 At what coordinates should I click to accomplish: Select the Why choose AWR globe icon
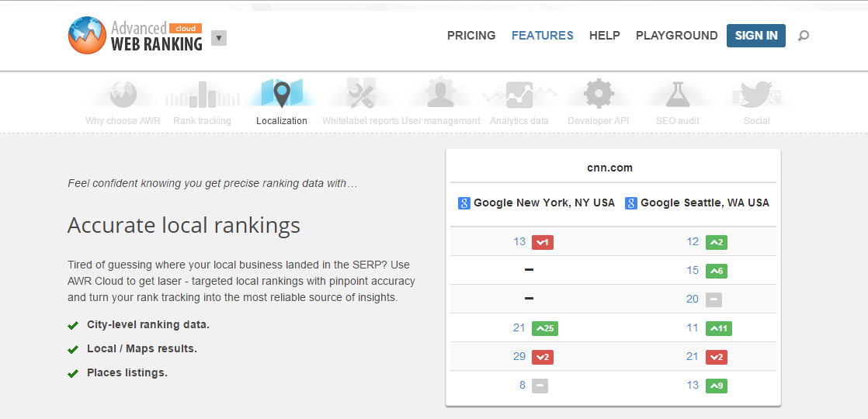tap(123, 94)
